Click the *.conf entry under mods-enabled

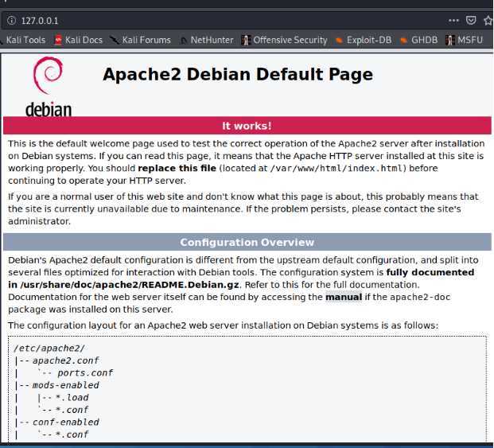[x=72, y=410]
